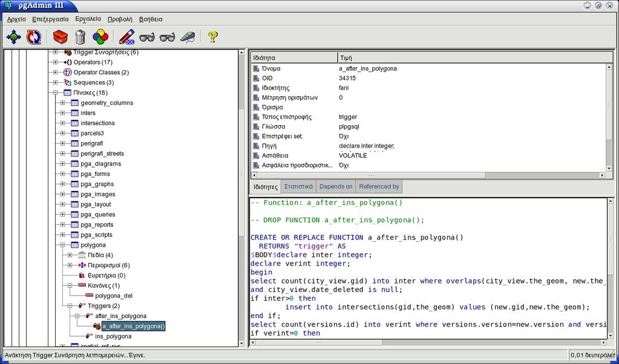The height and width of the screenshot is (364, 619).
Task: Click the Αστάθεια VOLATILE value
Action: tap(353, 155)
